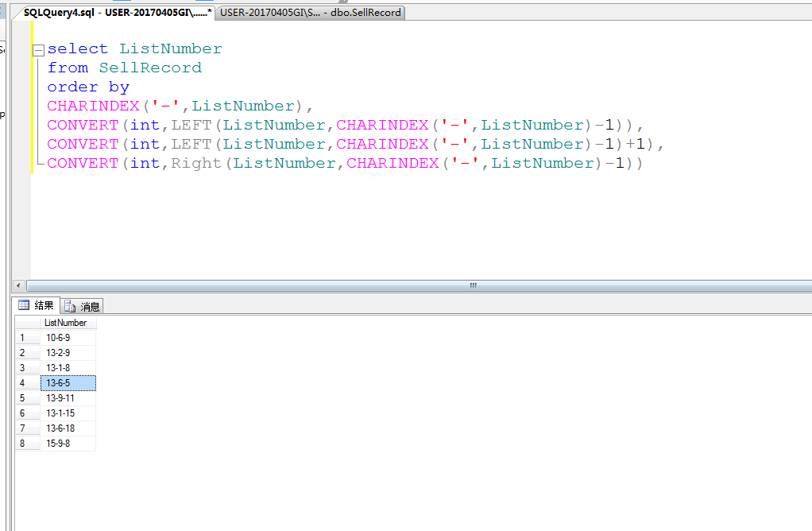
Task: Click the int keyword in first CONVERT line
Action: [145, 126]
